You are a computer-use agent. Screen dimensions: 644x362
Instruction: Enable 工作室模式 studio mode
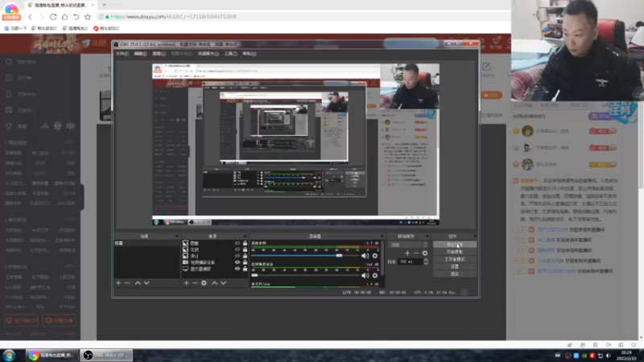(x=455, y=259)
